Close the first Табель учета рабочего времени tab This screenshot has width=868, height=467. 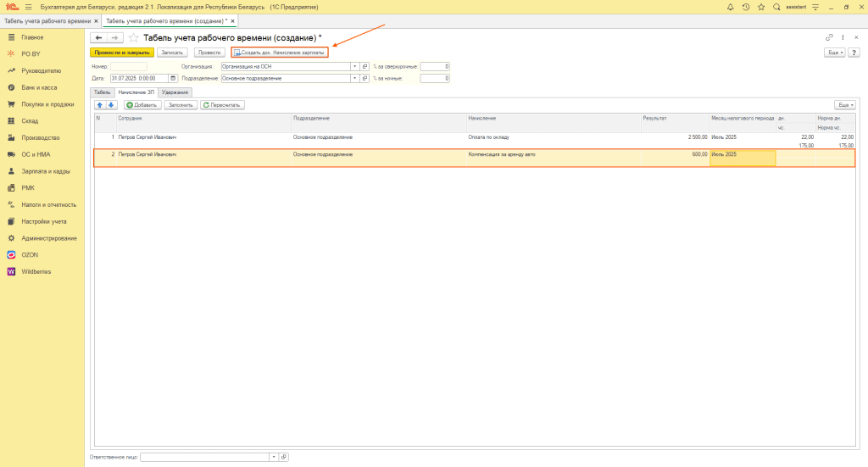(x=97, y=21)
